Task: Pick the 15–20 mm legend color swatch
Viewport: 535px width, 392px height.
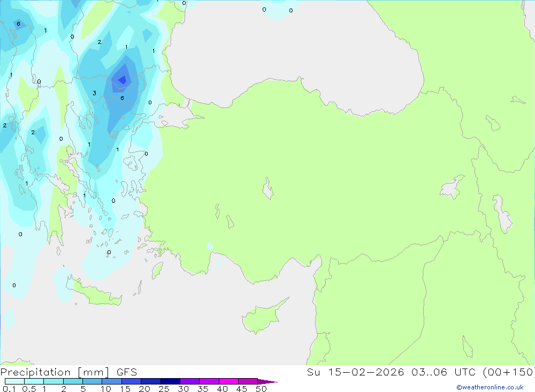Action: (131, 381)
